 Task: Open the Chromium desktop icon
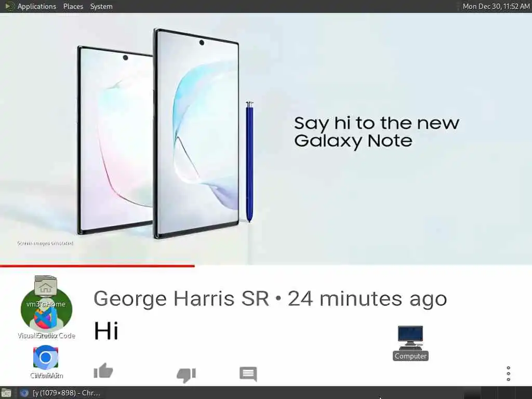point(46,362)
